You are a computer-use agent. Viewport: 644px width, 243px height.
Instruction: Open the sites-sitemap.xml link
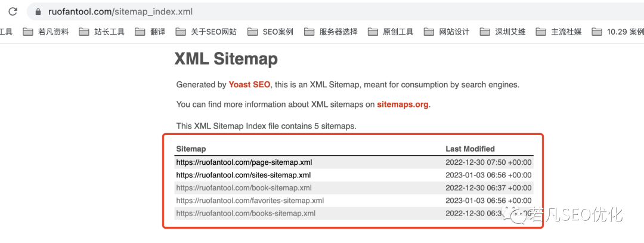(x=243, y=175)
